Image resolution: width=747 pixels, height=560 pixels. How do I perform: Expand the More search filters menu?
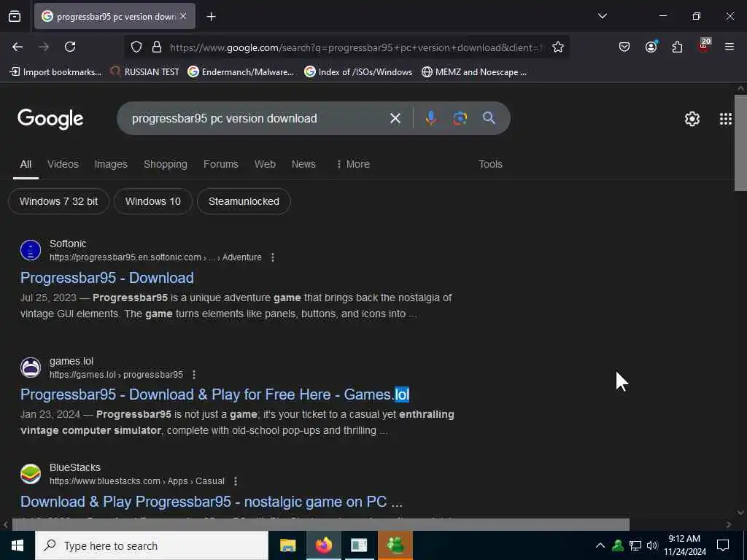(353, 164)
